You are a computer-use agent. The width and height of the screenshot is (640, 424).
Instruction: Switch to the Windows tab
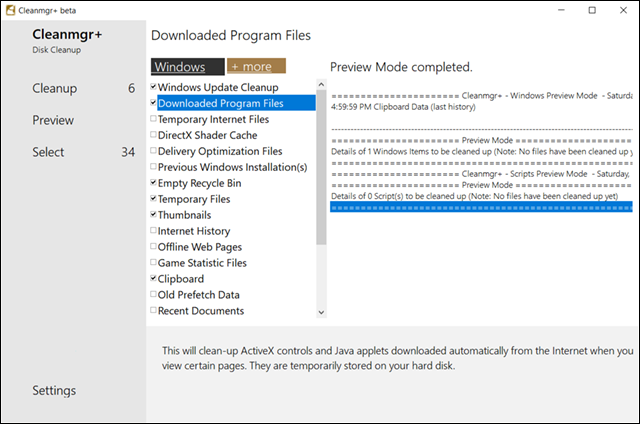188,67
